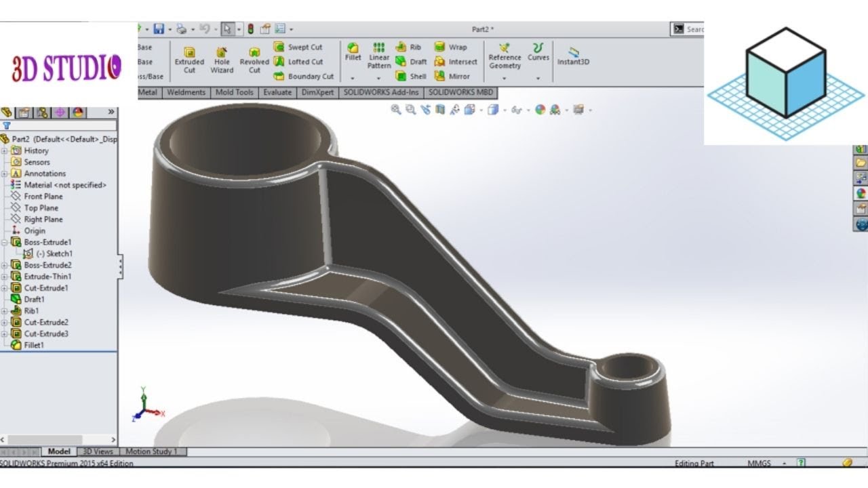Select the Boundary Cut tool

tap(303, 76)
